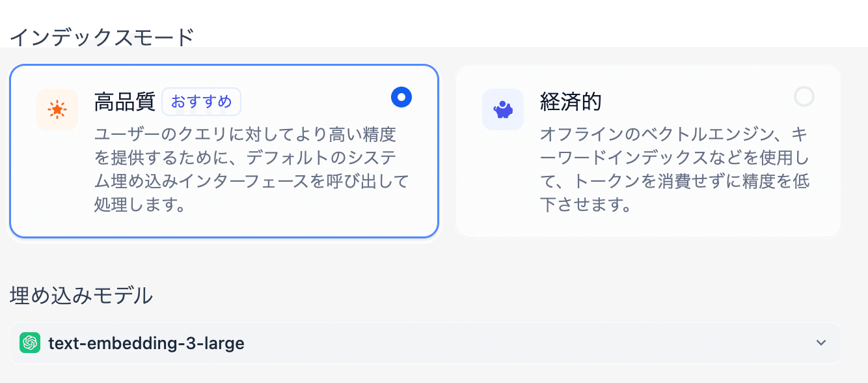
Task: Select the 高品質 radio button
Action: click(401, 98)
